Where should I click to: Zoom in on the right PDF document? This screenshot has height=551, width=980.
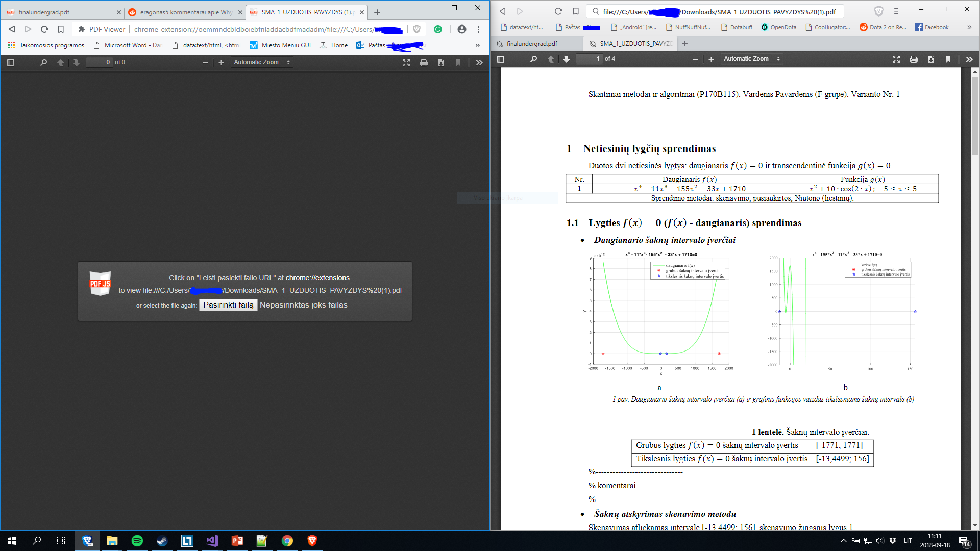(711, 59)
